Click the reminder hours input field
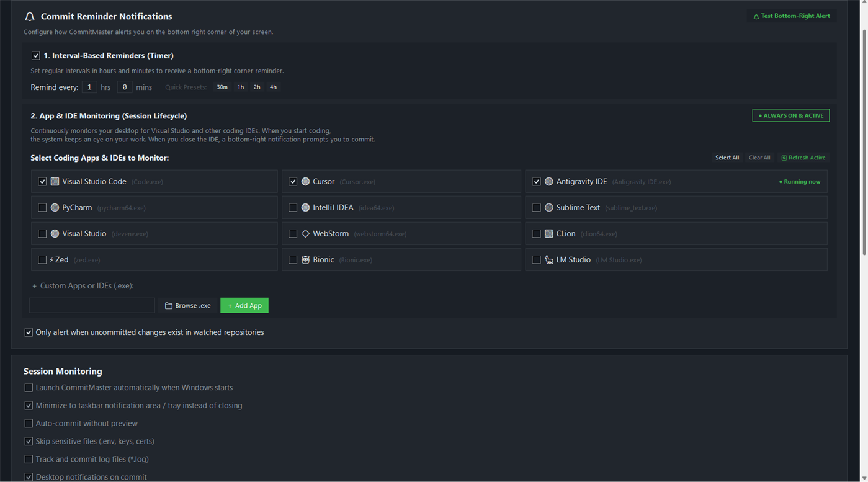The image size is (868, 482). pos(89,87)
